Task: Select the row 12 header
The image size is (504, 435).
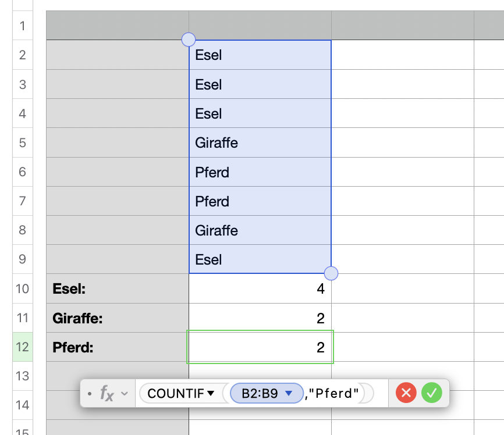Action: (23, 347)
